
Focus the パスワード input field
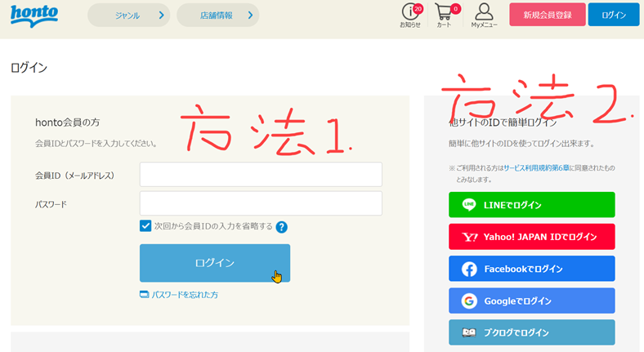[261, 203]
